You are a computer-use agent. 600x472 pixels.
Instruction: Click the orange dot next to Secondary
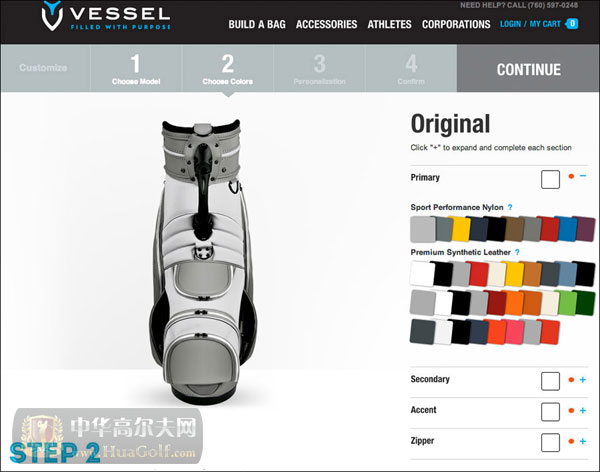pos(571,380)
